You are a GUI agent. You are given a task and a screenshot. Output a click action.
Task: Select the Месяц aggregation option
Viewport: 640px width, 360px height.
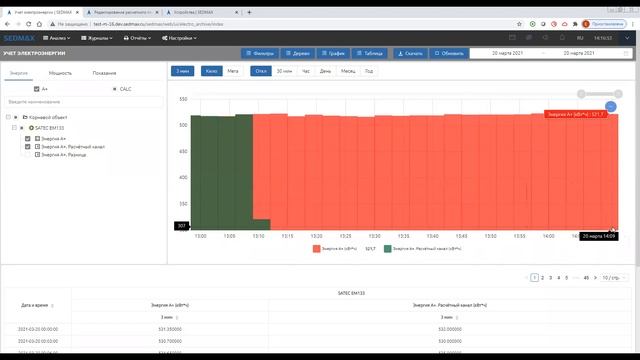click(348, 71)
